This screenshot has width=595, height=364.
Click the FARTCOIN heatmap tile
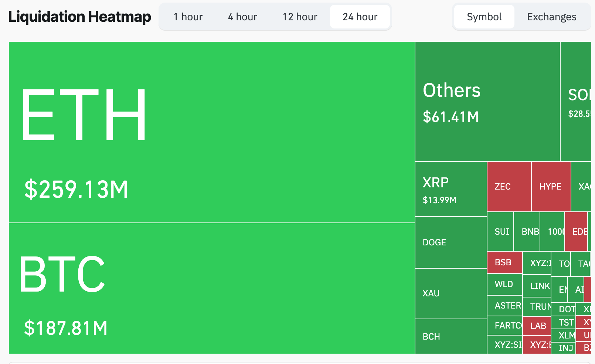click(x=505, y=326)
